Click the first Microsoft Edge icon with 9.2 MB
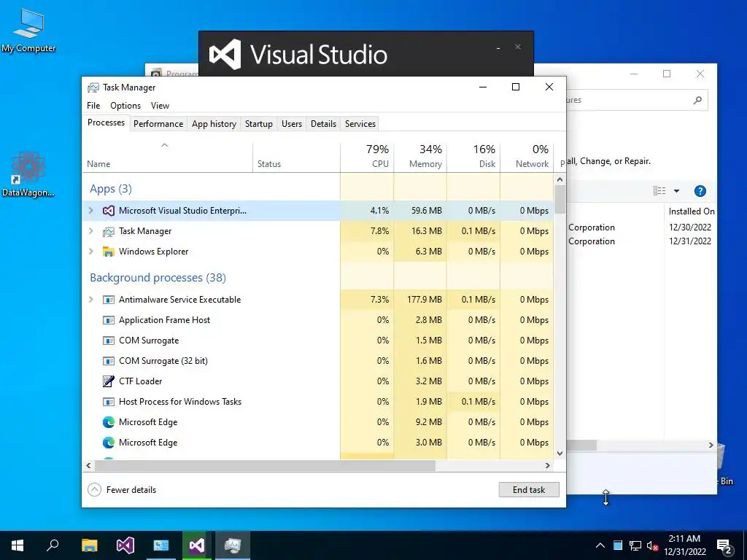 (x=109, y=422)
